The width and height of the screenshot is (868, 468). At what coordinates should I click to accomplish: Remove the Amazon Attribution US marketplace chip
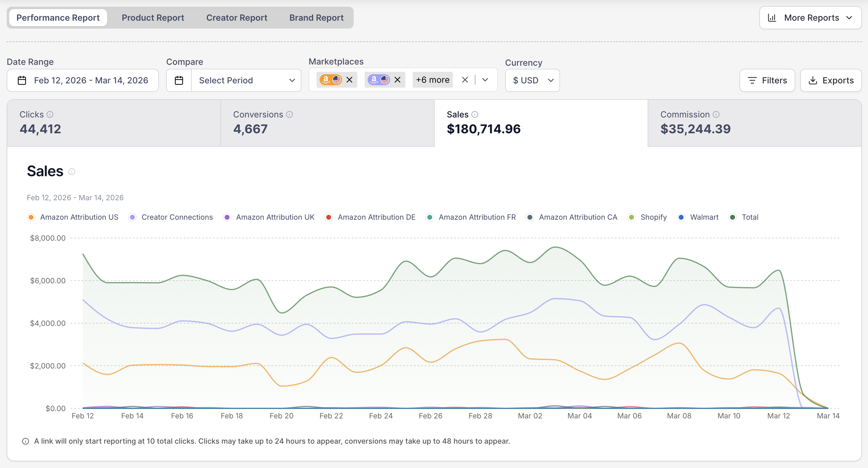pos(349,80)
